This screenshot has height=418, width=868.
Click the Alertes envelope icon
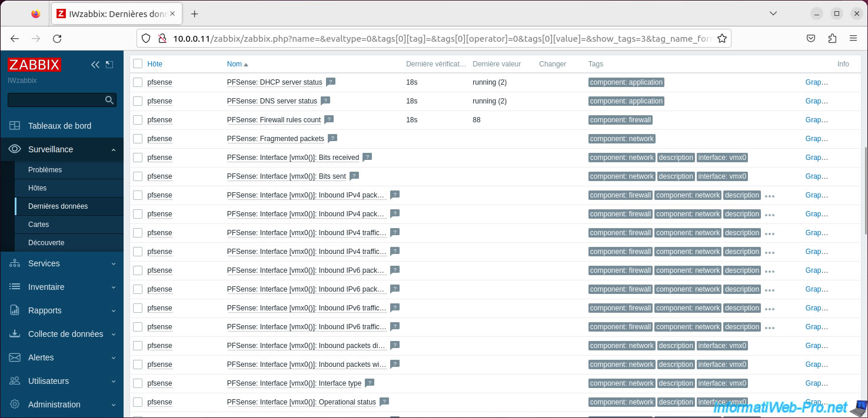[15, 357]
